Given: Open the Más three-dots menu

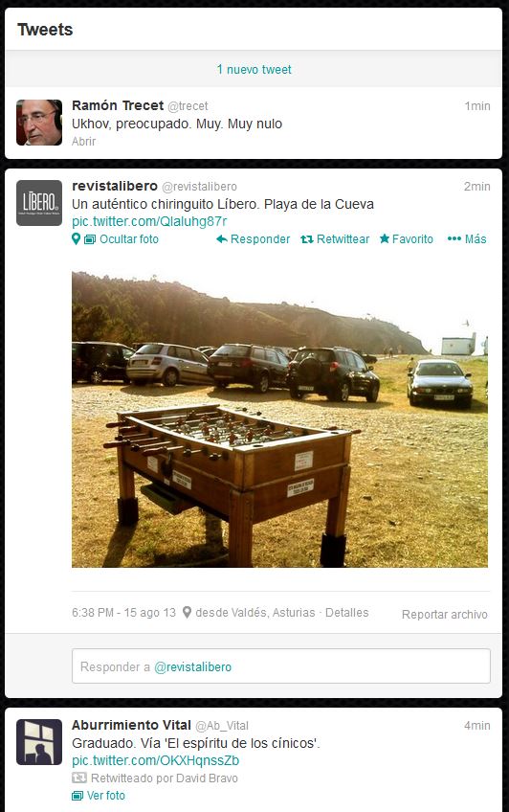Looking at the screenshot, I should click(x=454, y=238).
